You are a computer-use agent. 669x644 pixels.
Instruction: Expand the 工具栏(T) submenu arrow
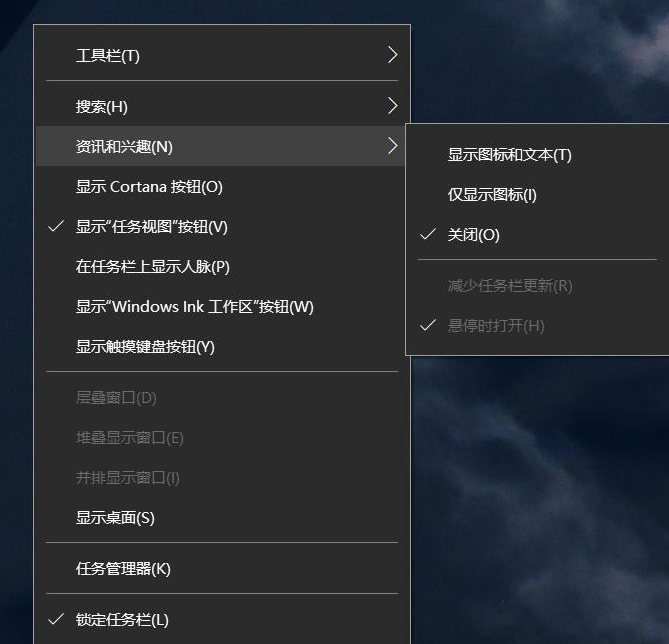point(392,55)
